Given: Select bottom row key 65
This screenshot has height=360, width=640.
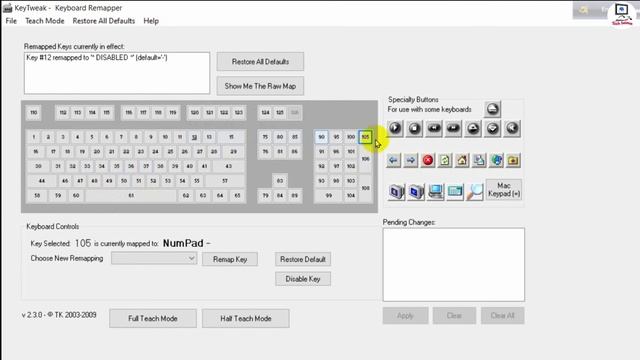Looking at the screenshot, I should tap(238, 196).
